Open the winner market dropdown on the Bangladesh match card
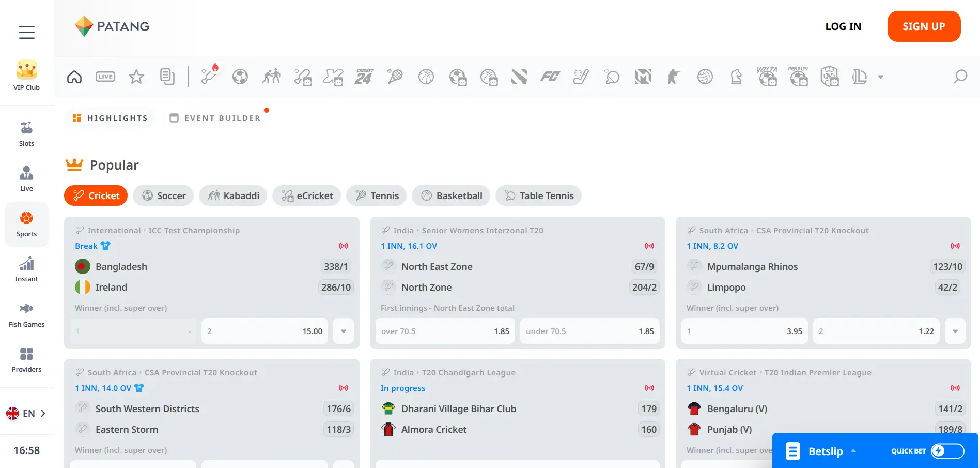980x468 pixels. [x=343, y=331]
